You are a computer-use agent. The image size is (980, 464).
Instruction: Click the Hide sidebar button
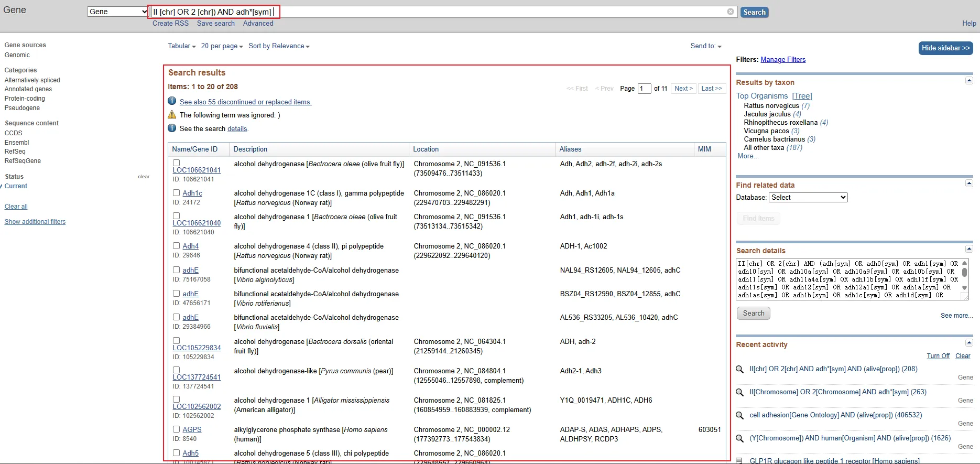(945, 48)
